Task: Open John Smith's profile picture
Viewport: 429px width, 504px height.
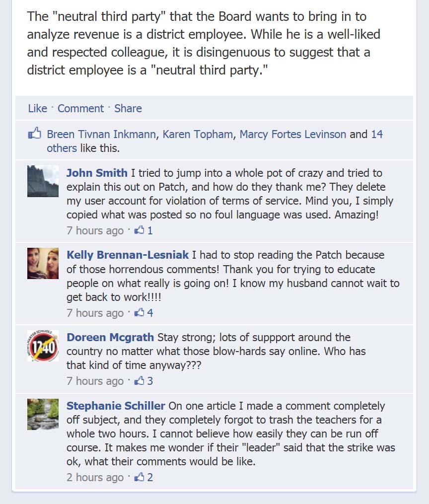Action: [43, 181]
